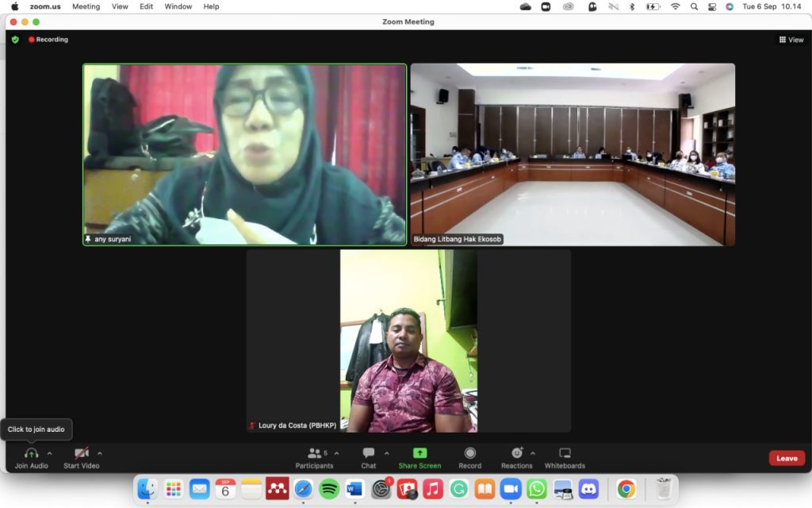Screen dimensions: 812x508
Task: Start recording with the Record button
Action: pos(469,458)
